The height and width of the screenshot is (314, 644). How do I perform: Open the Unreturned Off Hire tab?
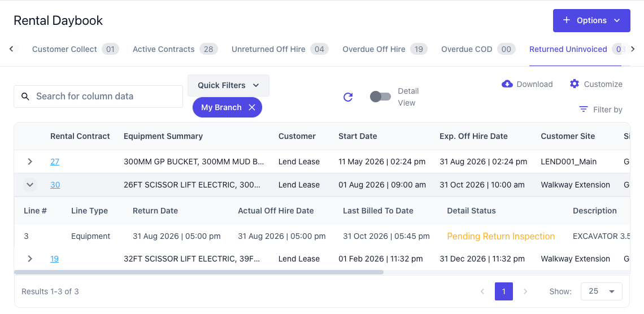click(280, 49)
